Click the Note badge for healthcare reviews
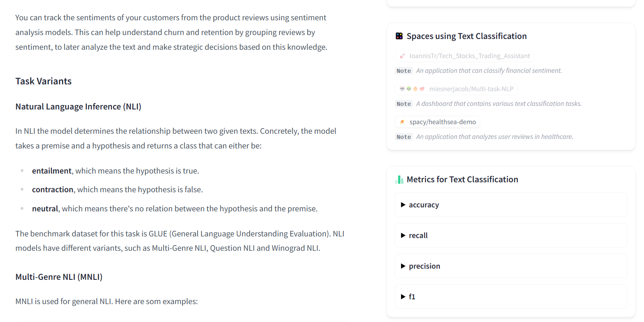 point(403,137)
